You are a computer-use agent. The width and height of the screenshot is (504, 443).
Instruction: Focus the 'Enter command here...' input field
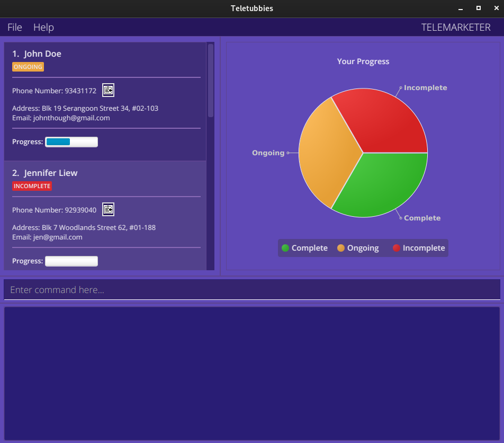[x=252, y=290]
